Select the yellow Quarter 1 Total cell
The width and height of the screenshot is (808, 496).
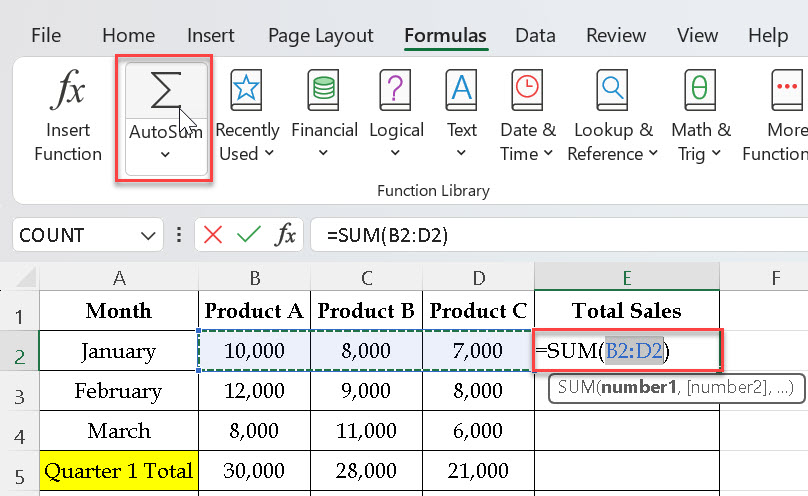coord(119,471)
